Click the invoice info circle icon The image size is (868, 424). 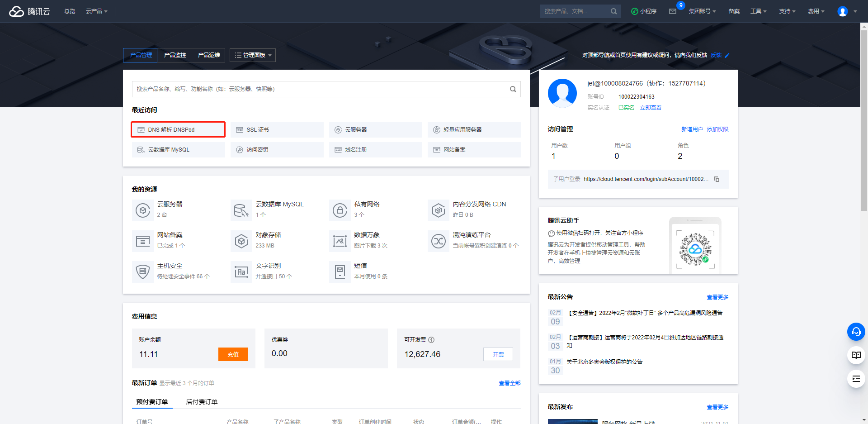(x=431, y=340)
